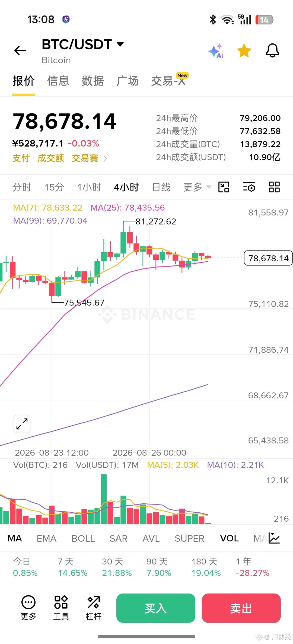Select the 1小时 chart interval
Viewport: 293px width, 644px height.
89,187
